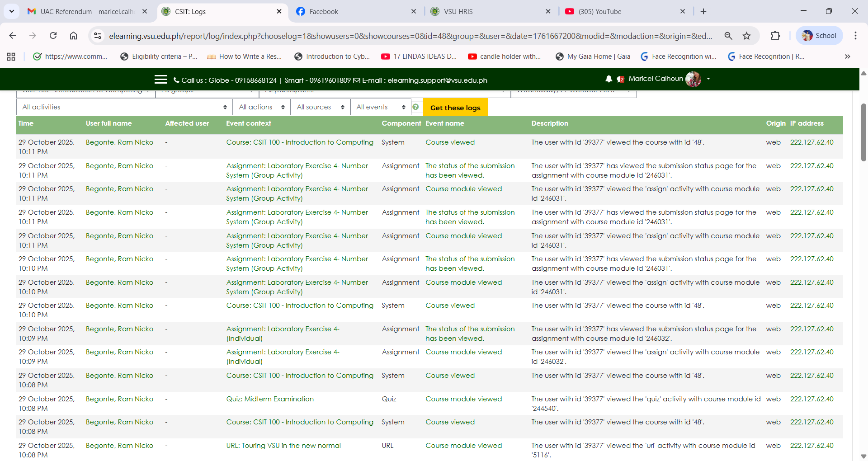Expand the All activities dropdown

(x=124, y=107)
